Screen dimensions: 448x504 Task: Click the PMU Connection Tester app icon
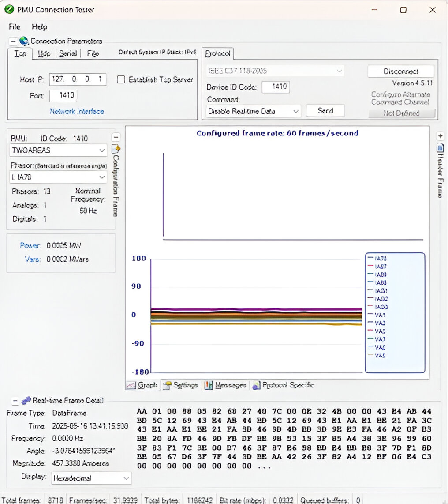tap(8, 9)
